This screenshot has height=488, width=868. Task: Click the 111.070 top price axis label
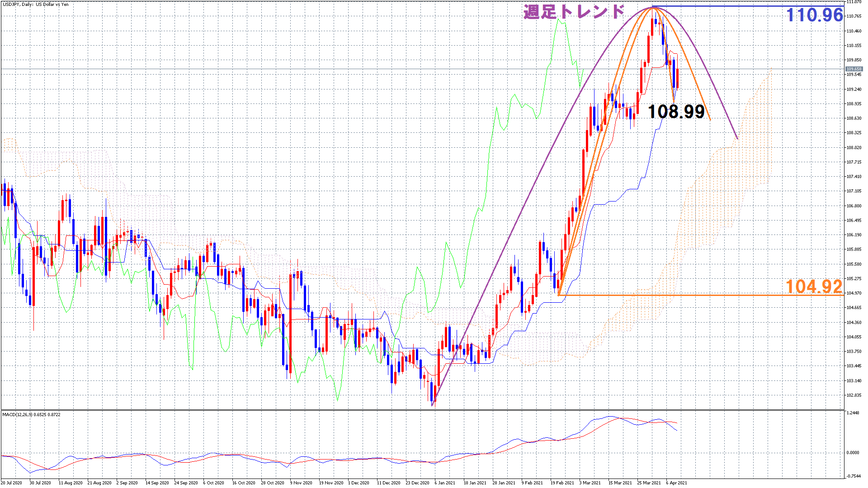pyautogui.click(x=854, y=2)
